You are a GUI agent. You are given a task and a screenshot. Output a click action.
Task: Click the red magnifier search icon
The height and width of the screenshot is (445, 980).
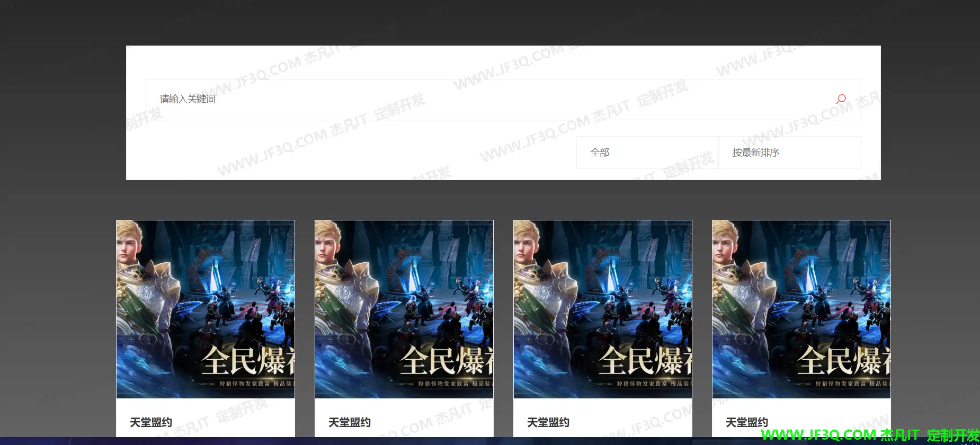point(841,99)
